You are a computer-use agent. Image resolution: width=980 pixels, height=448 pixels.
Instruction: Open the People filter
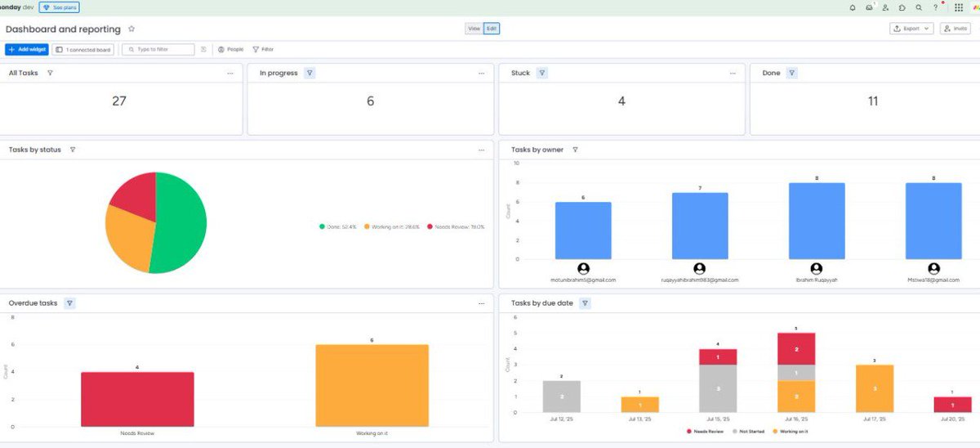pos(230,49)
